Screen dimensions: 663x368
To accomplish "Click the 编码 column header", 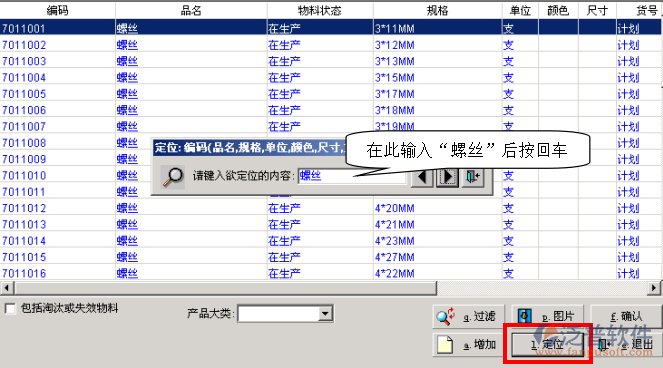I will coord(58,10).
